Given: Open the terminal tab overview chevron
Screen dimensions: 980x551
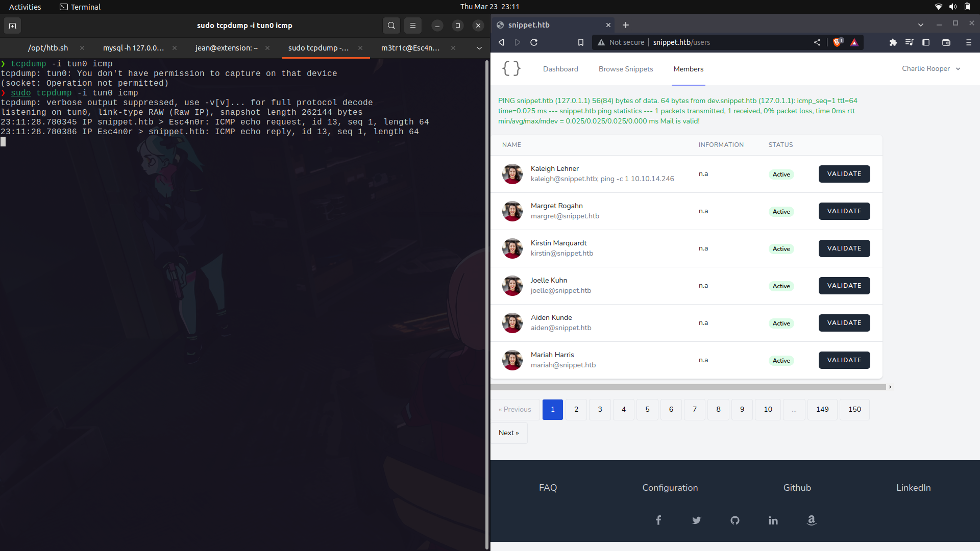Looking at the screenshot, I should (479, 48).
